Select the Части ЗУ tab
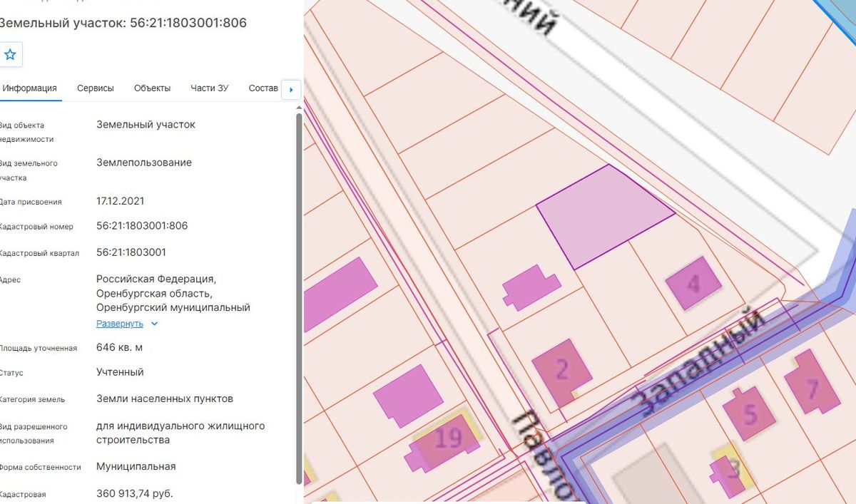This screenshot has height=504, width=856. (x=210, y=88)
